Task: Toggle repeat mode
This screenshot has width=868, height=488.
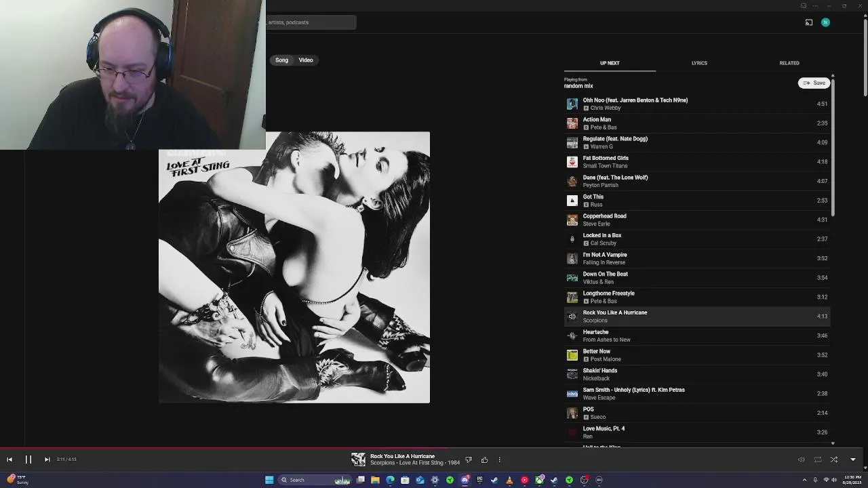Action: click(818, 460)
